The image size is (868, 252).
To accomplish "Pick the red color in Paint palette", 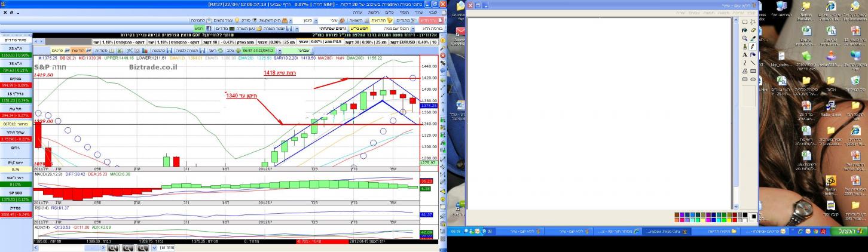I will [x=735, y=220].
